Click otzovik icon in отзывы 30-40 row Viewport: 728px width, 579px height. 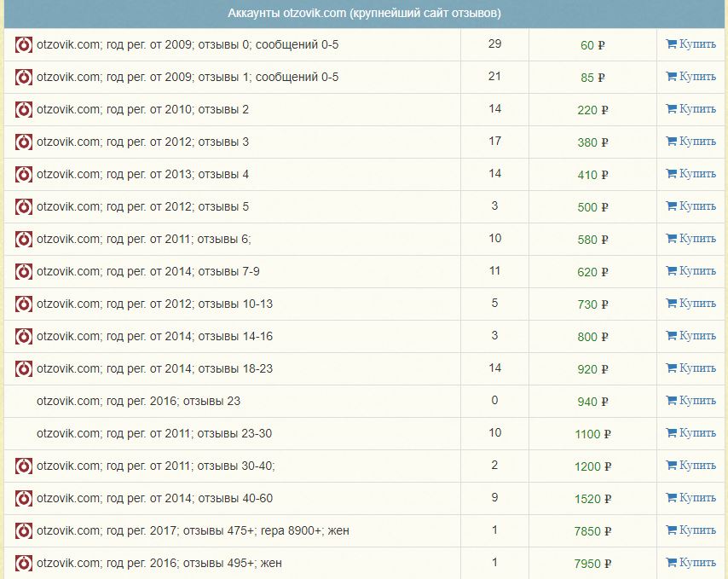click(x=24, y=466)
